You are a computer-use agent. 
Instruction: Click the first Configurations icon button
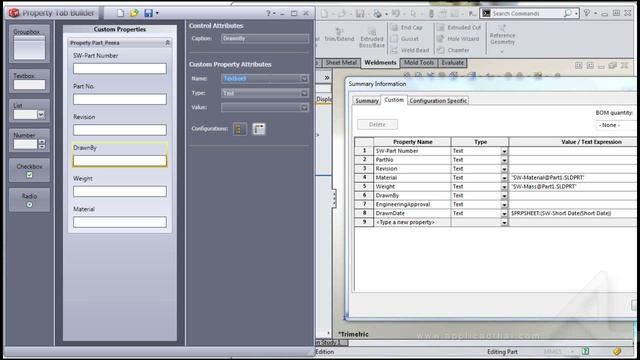click(240, 129)
